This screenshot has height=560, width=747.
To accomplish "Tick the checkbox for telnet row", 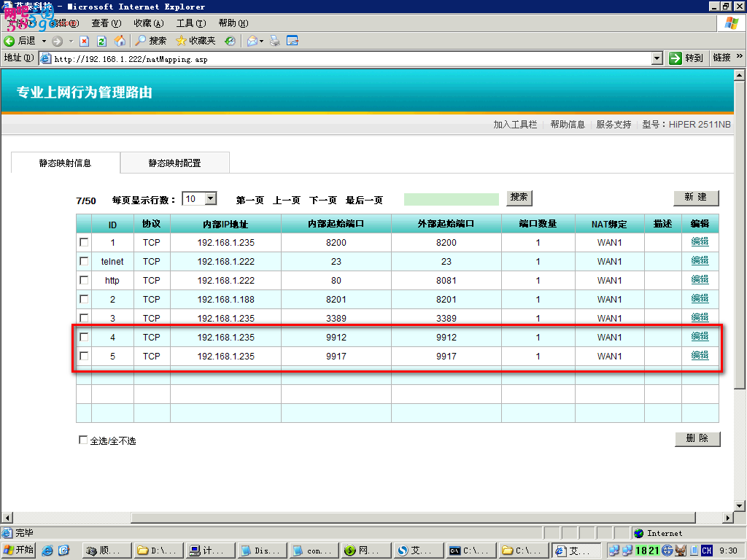I will pos(84,261).
